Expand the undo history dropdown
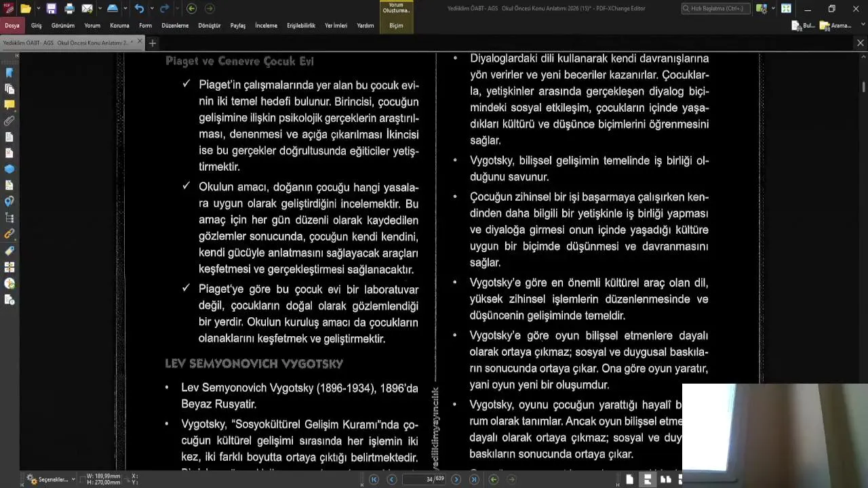 coord(151,9)
